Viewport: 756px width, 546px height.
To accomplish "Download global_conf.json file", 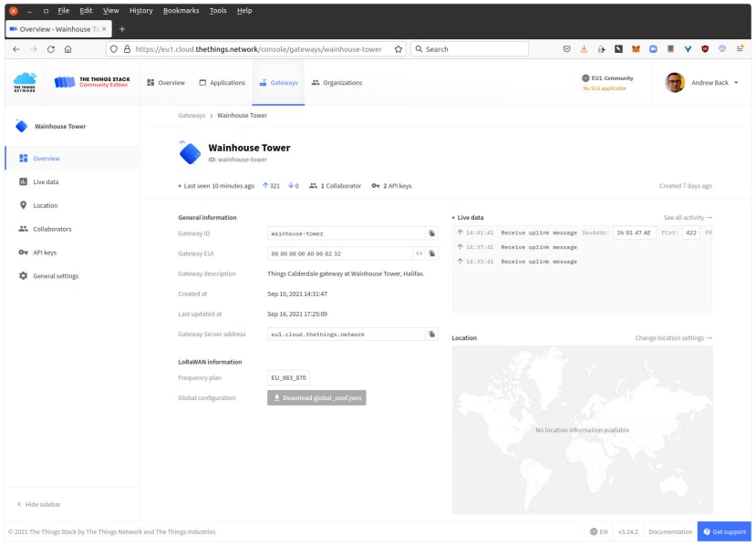I will 316,397.
